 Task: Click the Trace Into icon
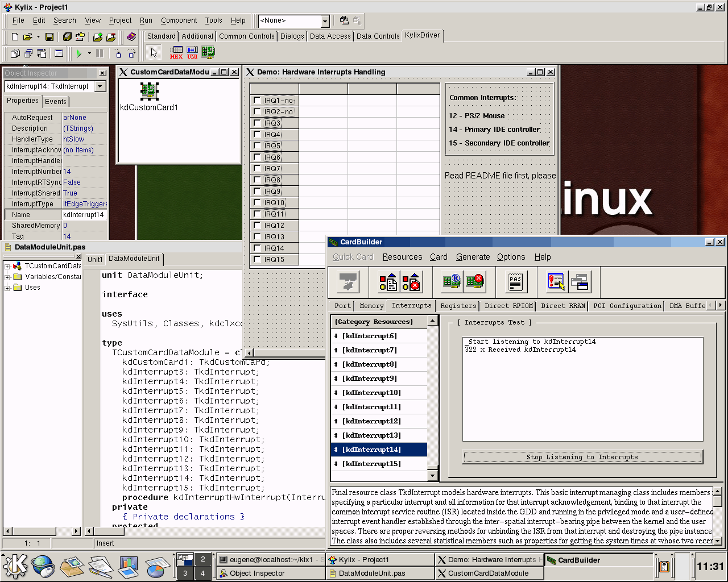point(118,53)
